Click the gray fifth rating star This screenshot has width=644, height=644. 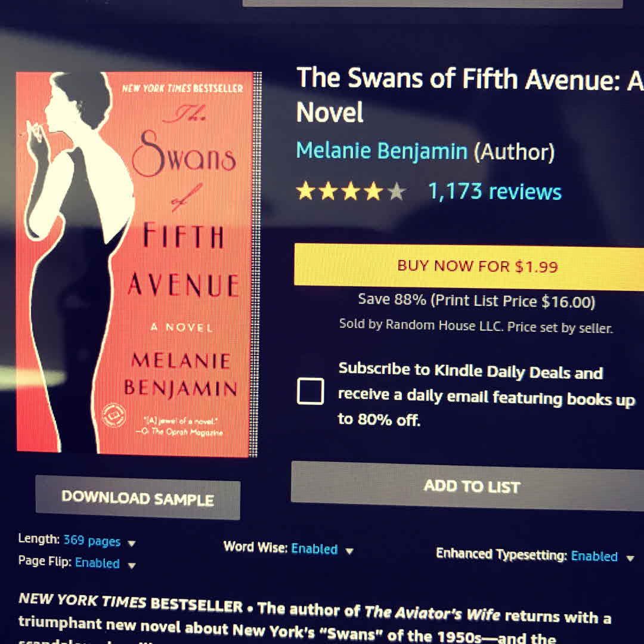click(397, 192)
